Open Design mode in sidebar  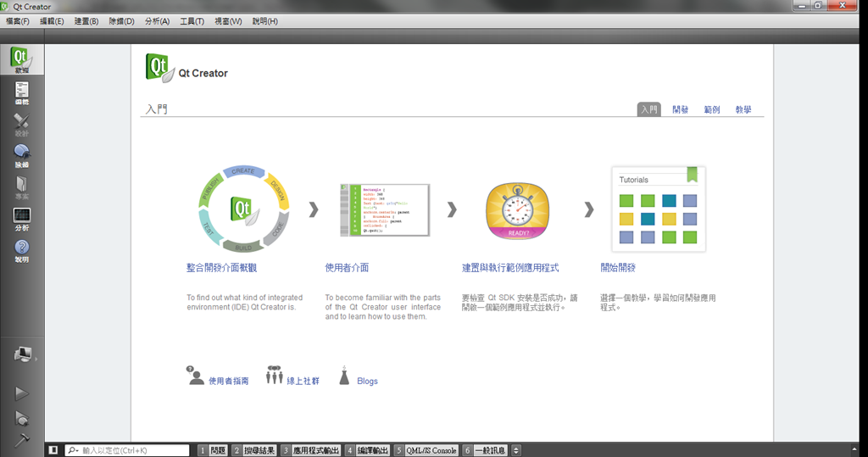[21, 125]
